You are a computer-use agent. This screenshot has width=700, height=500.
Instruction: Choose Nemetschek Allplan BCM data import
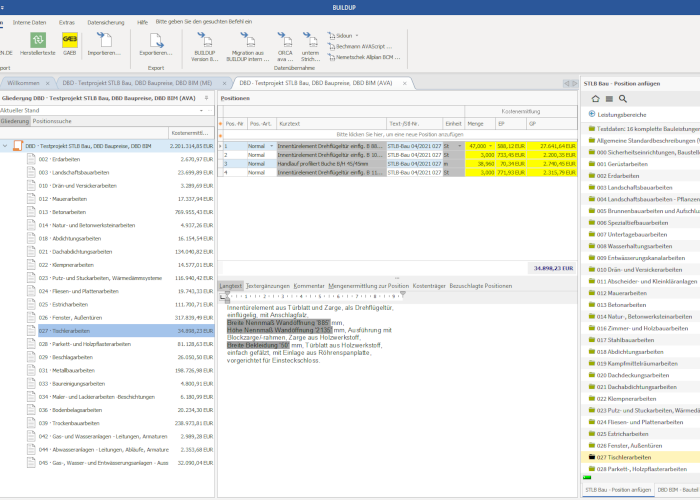click(x=364, y=57)
